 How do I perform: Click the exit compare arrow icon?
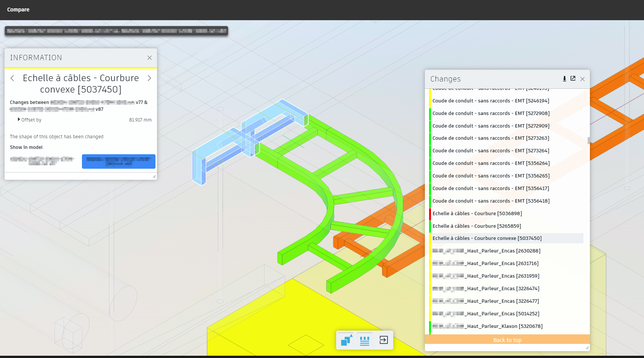(383, 340)
